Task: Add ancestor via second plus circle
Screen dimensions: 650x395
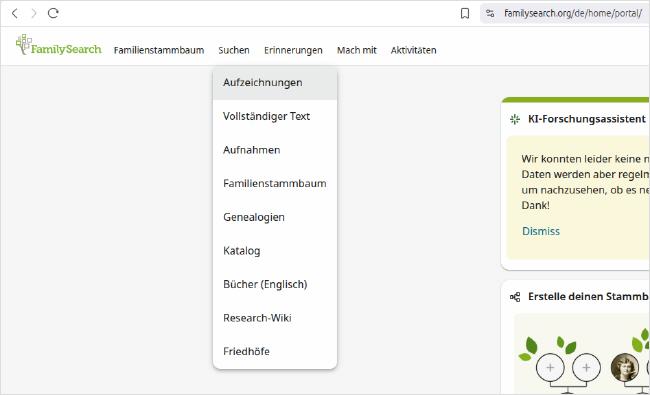Action: [x=586, y=367]
